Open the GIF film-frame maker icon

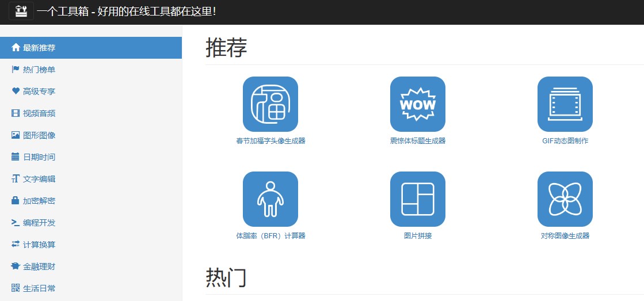[565, 104]
